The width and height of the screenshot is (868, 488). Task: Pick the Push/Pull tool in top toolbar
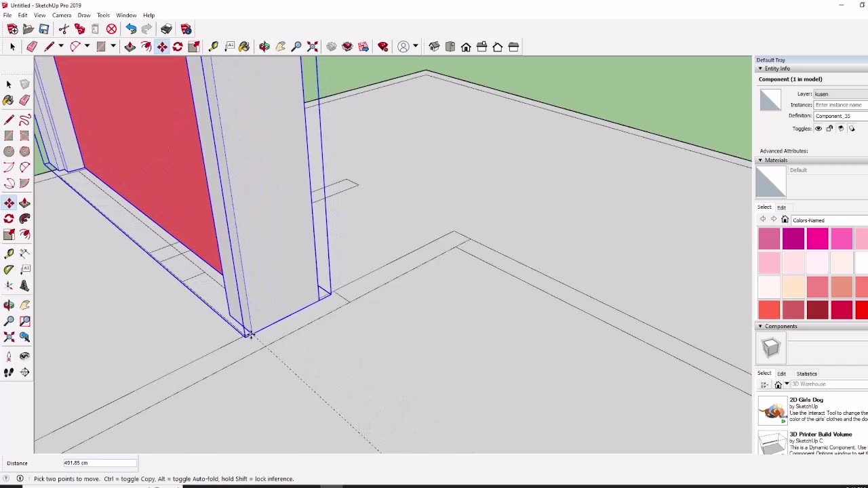(x=130, y=47)
